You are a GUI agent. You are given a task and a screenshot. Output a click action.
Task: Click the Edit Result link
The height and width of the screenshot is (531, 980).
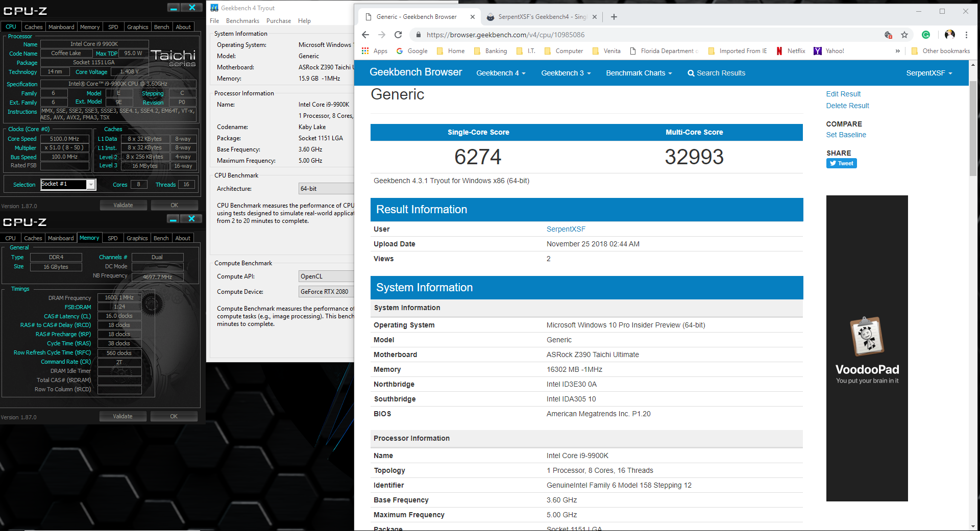843,94
